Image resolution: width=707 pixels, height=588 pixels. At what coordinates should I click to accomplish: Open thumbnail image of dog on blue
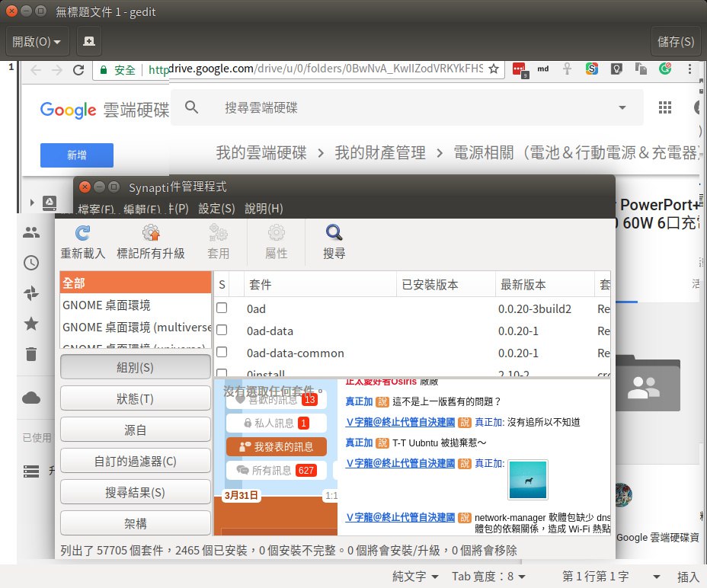pos(527,479)
